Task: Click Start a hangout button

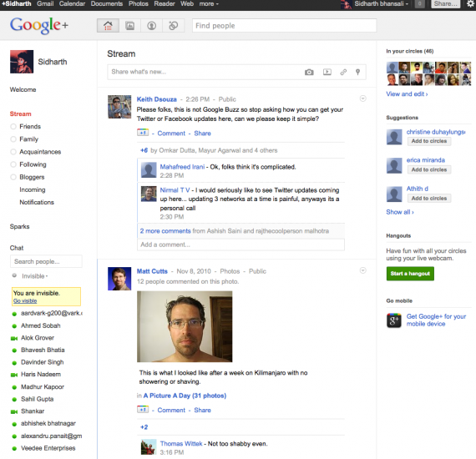Action: (410, 274)
